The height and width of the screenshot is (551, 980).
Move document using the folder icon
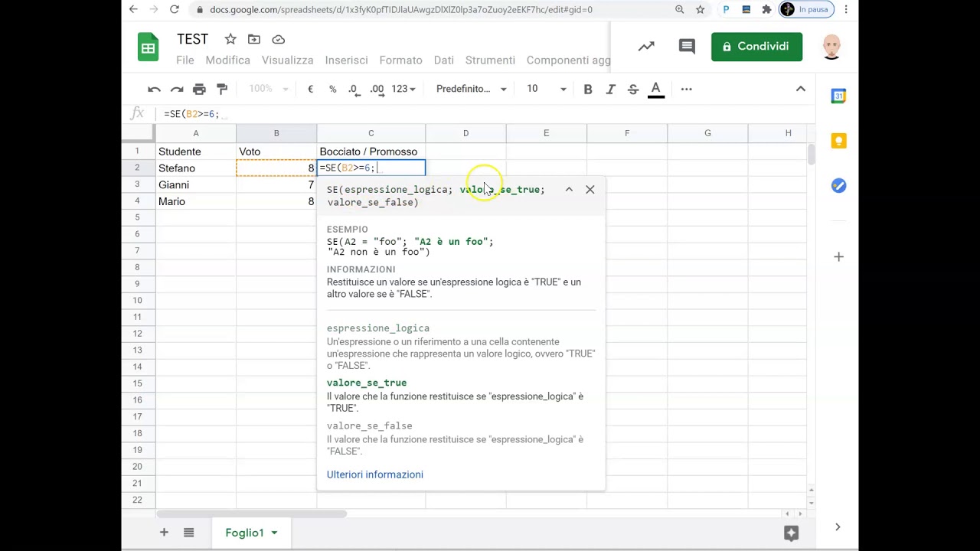point(254,39)
